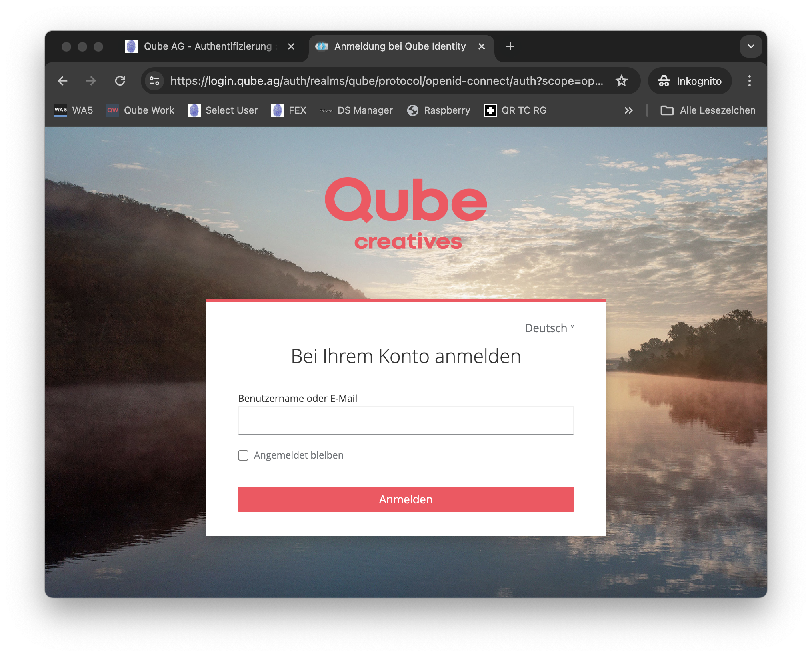812x657 pixels.
Task: Open the Select User bookmark
Action: pos(223,110)
